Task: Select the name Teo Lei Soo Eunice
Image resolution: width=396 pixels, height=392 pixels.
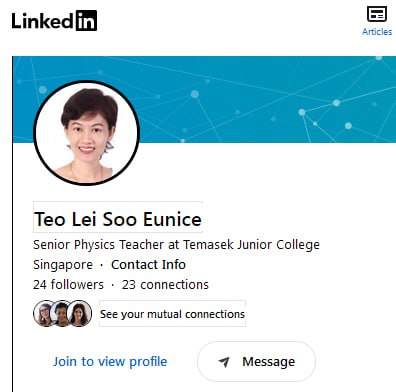Action: pyautogui.click(x=118, y=219)
